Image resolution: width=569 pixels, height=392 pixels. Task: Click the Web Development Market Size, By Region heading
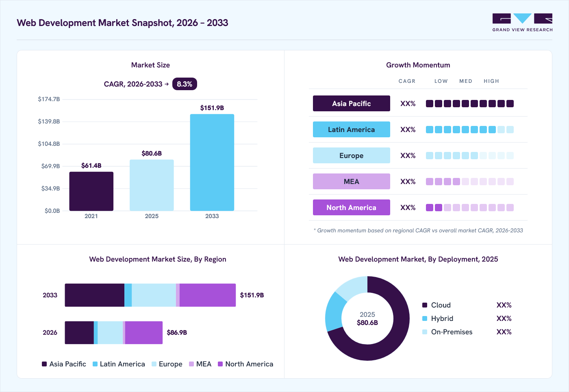158,259
